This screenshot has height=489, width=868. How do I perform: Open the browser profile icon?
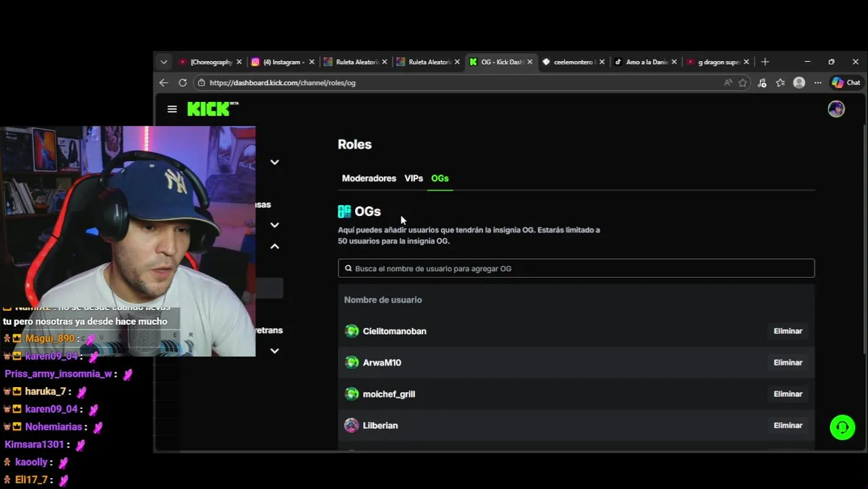799,82
